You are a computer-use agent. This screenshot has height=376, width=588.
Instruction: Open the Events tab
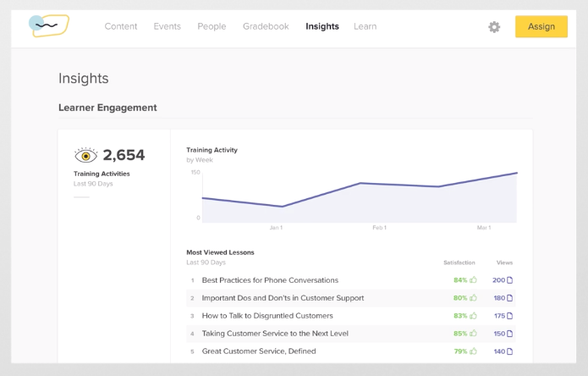tap(168, 26)
